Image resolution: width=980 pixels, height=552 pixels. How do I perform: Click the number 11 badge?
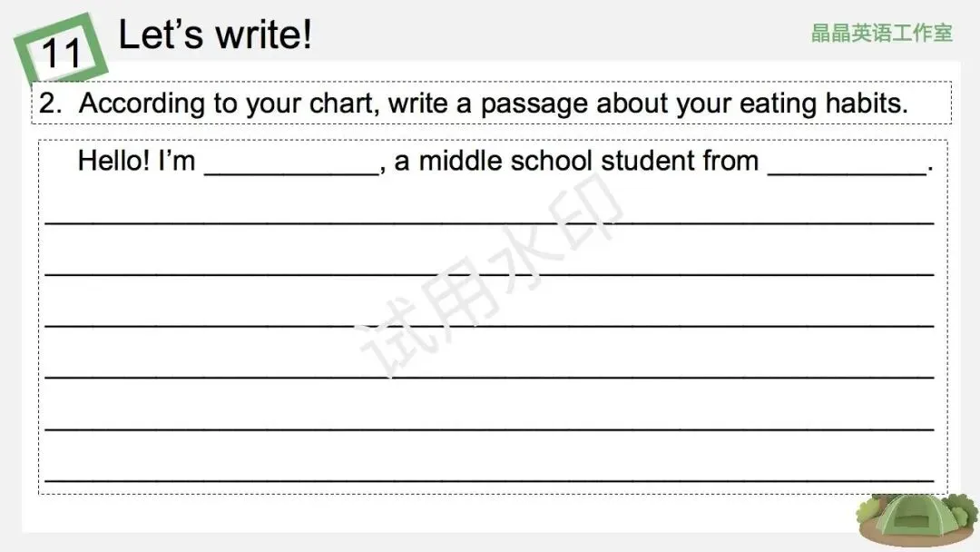[62, 53]
